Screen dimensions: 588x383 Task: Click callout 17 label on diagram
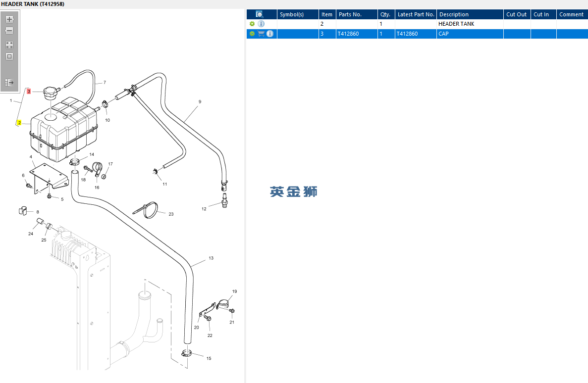click(x=110, y=164)
